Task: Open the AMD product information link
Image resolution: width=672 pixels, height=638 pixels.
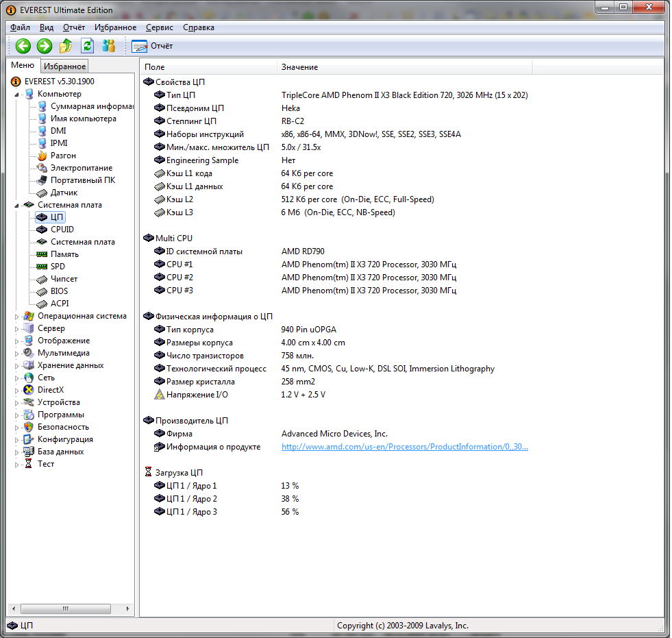Action: (405, 447)
